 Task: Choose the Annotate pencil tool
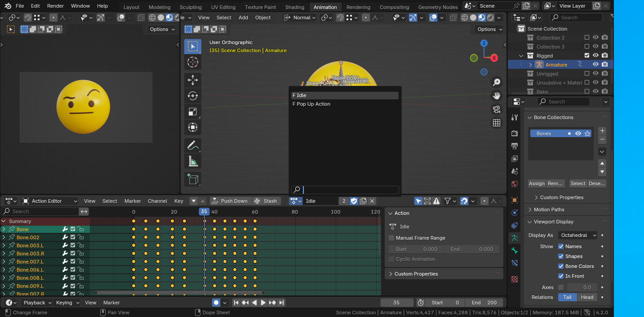click(192, 145)
